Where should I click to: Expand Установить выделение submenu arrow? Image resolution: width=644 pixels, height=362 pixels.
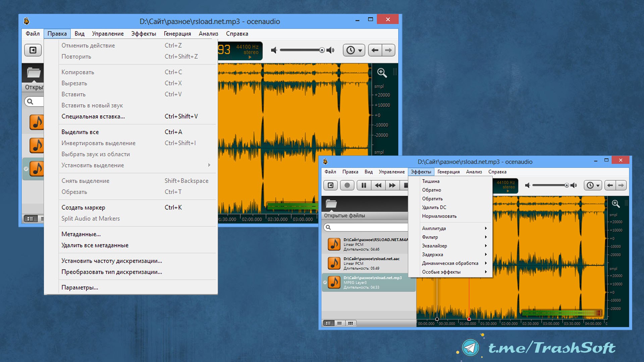point(209,165)
